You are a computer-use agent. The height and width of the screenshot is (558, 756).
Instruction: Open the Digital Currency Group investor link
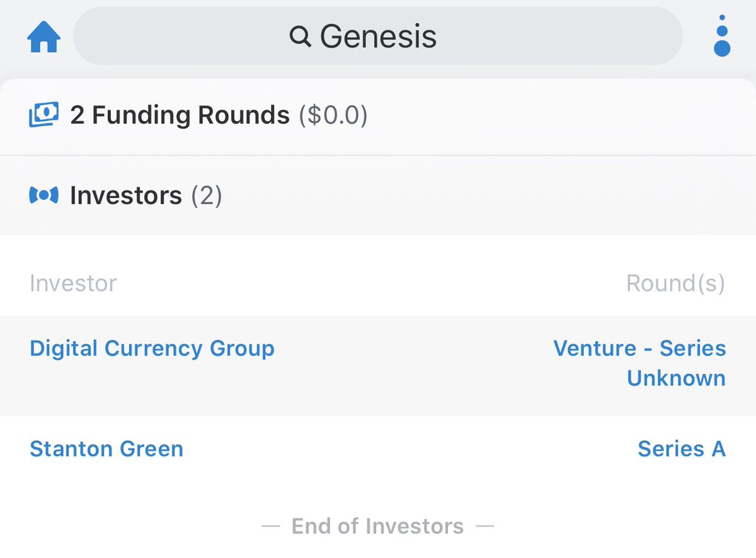[x=152, y=348]
